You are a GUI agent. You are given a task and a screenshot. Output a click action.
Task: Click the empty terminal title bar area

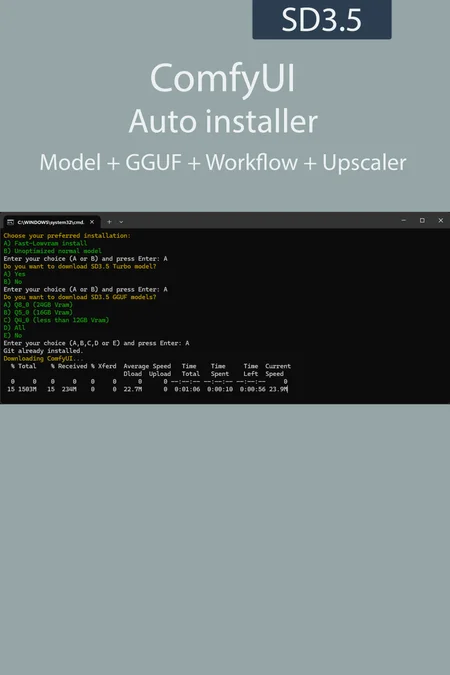coord(258,220)
